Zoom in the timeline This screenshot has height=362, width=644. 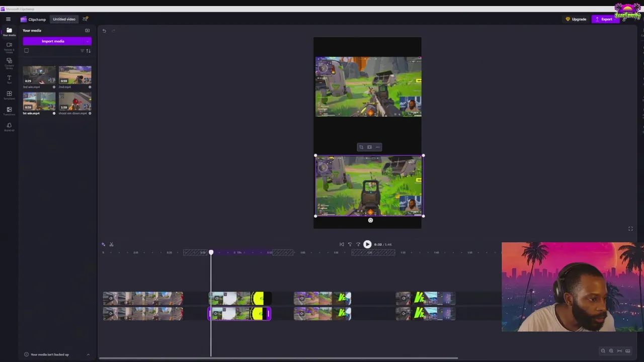[611, 351]
